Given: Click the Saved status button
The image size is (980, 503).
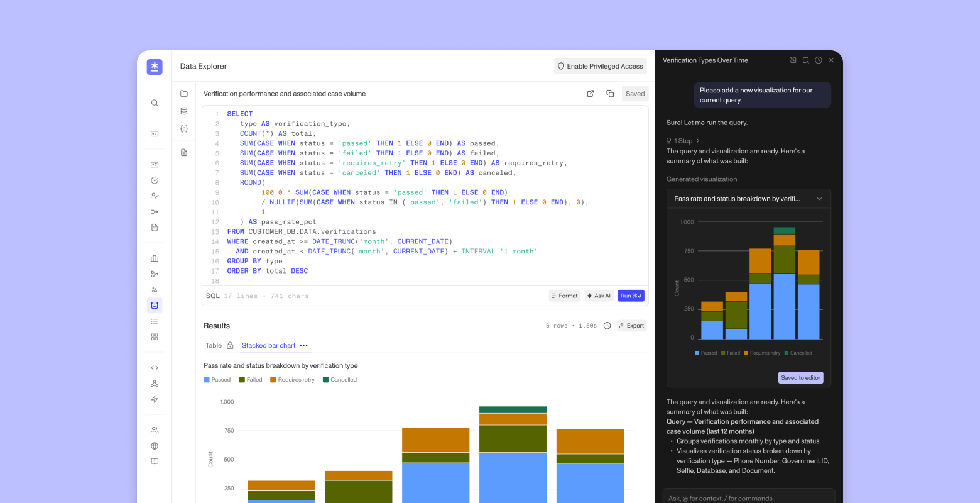Looking at the screenshot, I should [635, 94].
